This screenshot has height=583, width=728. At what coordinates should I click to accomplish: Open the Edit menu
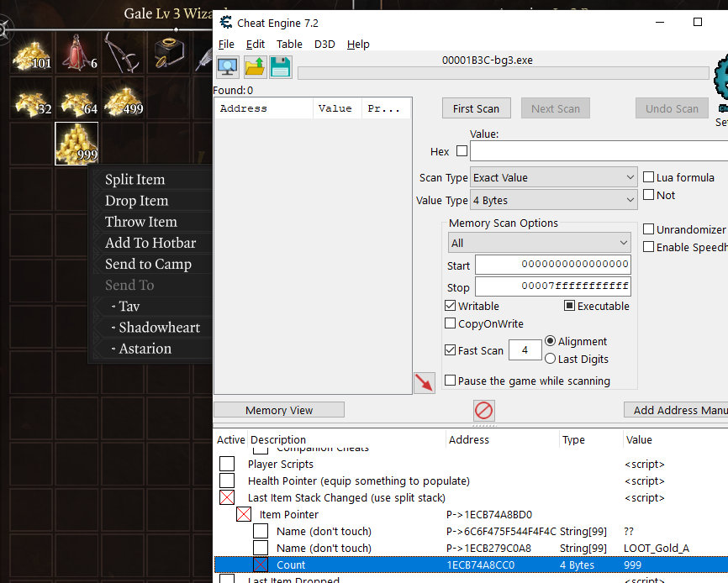point(256,44)
